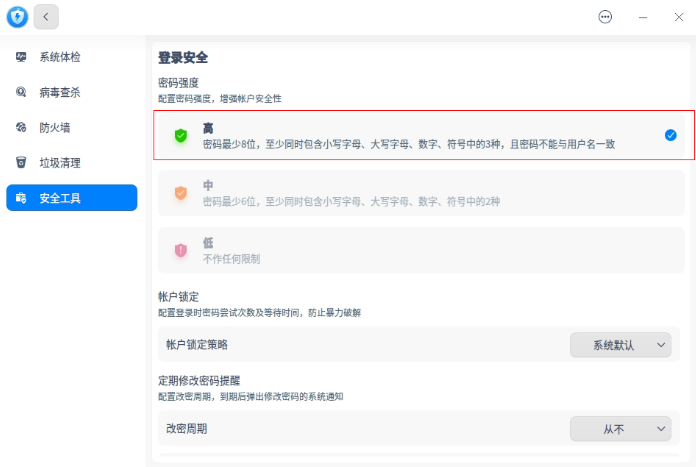This screenshot has height=467, width=696.
Task: Click the orange shield icon for 中
Action: (181, 193)
